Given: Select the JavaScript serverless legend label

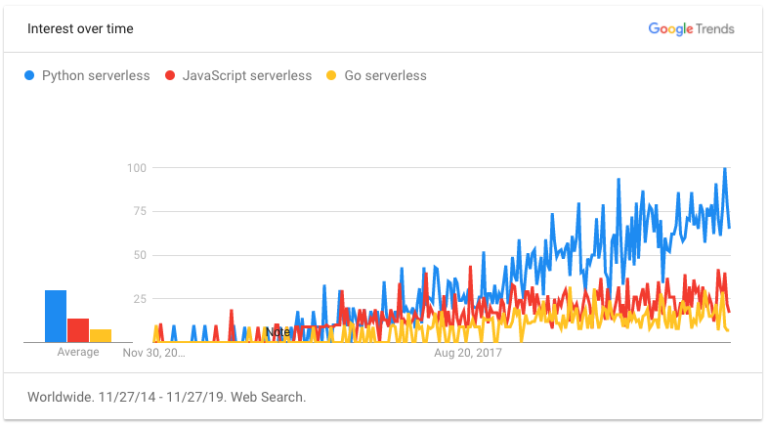Looking at the screenshot, I should click(x=247, y=75).
